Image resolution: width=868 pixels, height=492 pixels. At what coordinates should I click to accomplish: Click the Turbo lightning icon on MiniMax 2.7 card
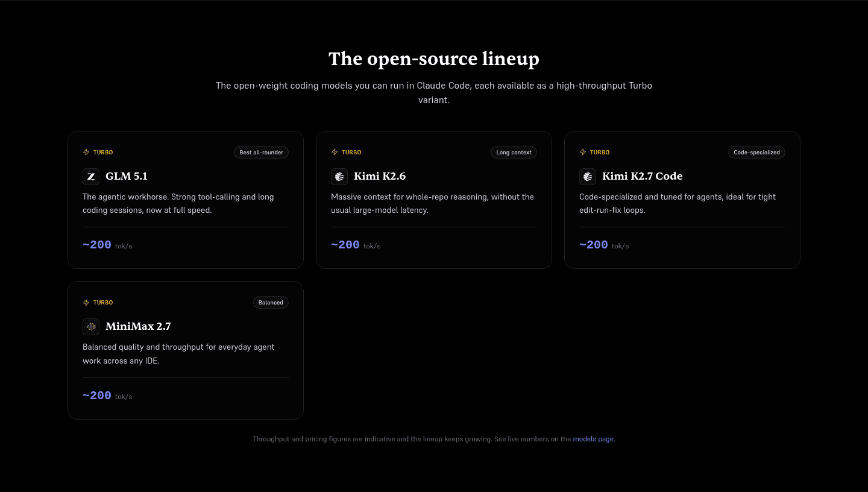pos(86,303)
